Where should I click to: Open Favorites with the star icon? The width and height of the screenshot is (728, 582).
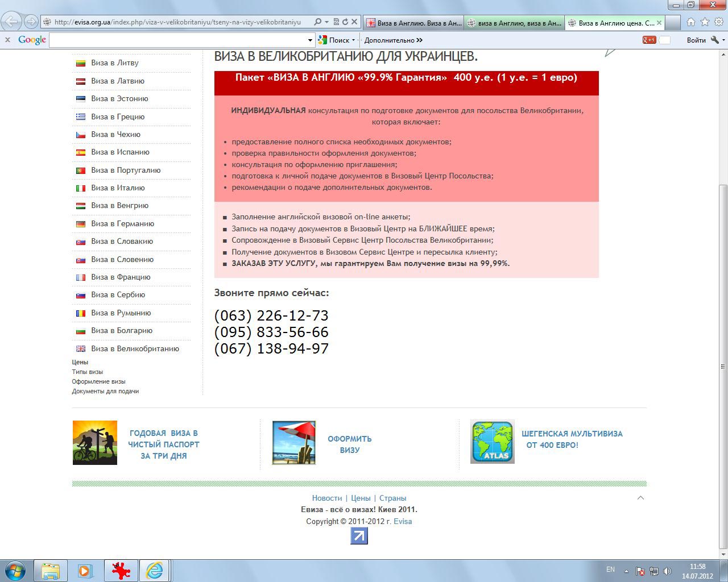705,22
